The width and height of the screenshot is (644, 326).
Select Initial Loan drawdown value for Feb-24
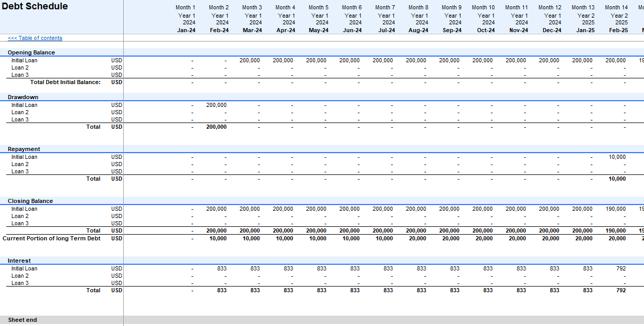[x=216, y=105]
